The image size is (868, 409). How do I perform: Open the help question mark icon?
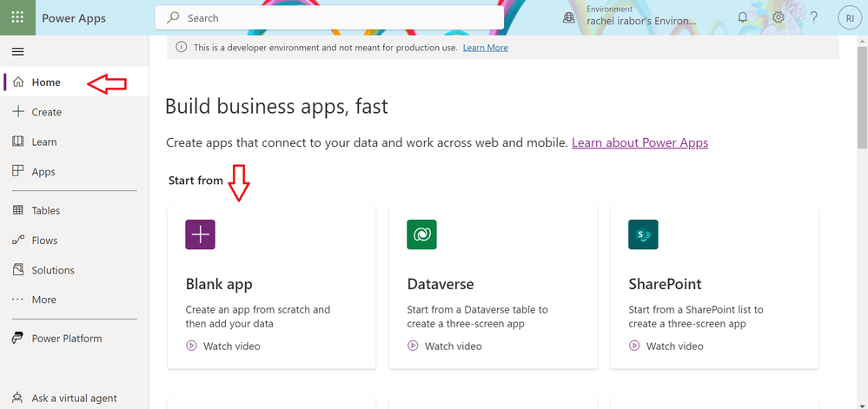(814, 17)
